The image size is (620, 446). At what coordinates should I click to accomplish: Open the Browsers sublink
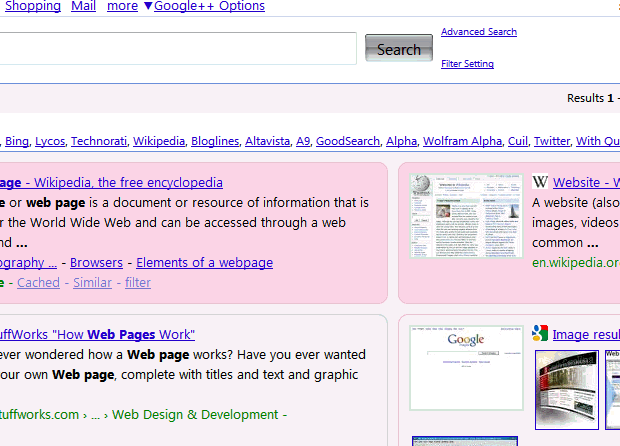tap(96, 263)
